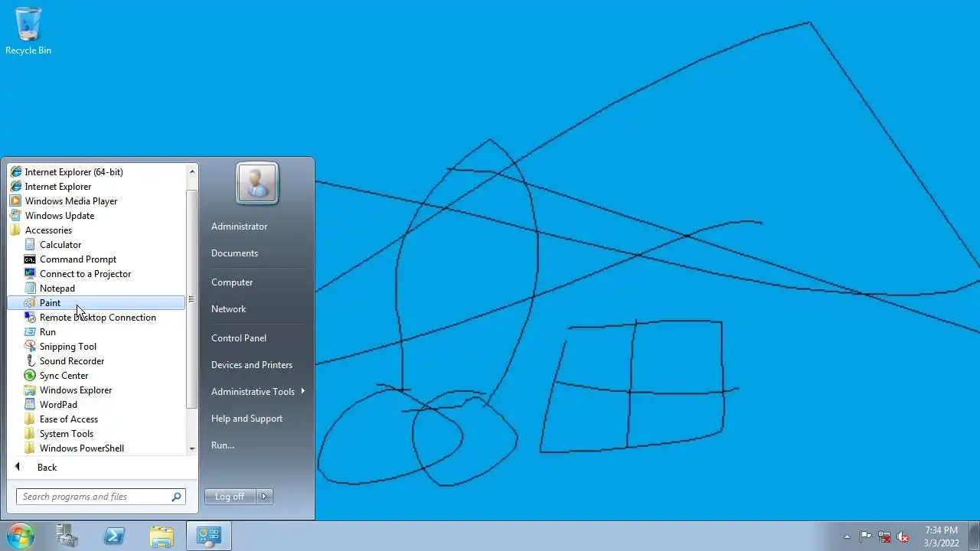Show hidden tray icons
Image resolution: width=980 pixels, height=551 pixels.
pyautogui.click(x=847, y=536)
